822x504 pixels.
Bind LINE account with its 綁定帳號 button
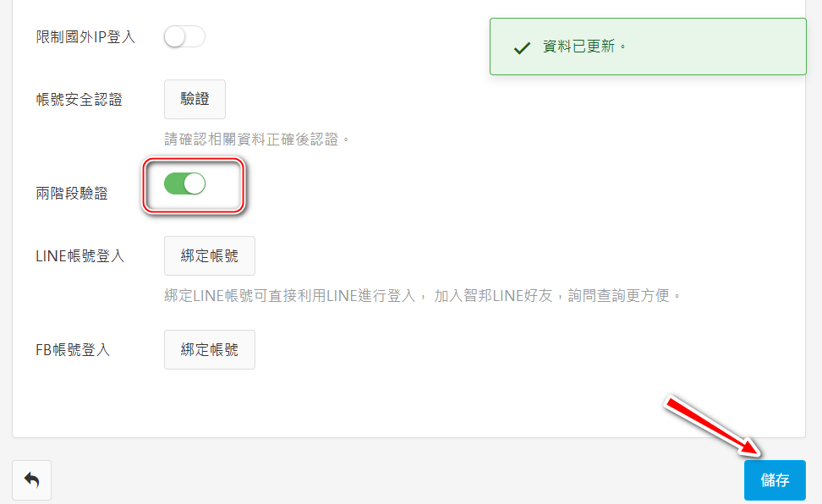click(x=209, y=256)
